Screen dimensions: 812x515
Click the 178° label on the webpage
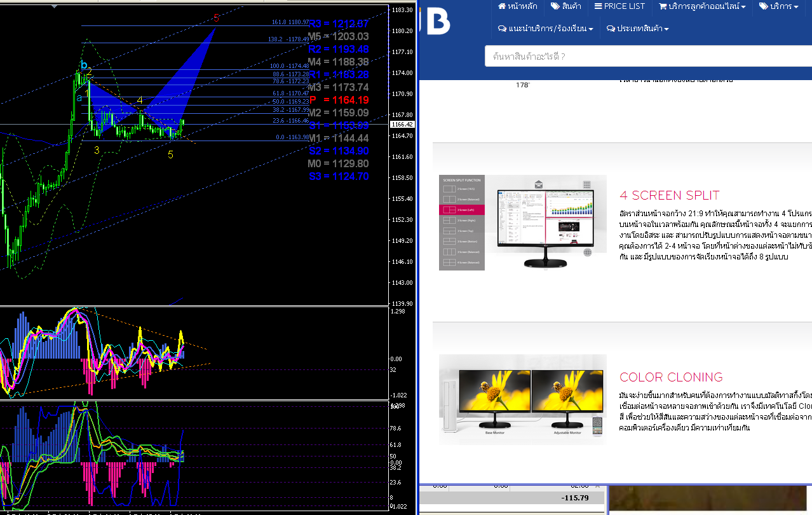[x=523, y=85]
